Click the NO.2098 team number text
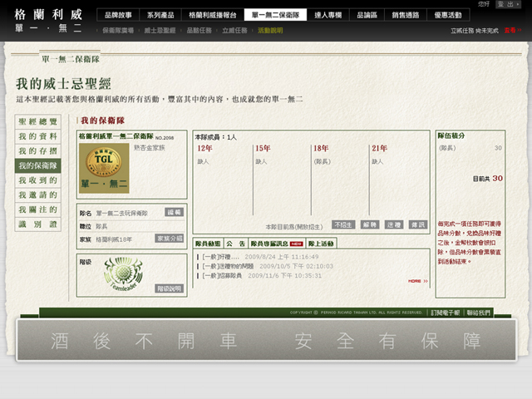532x399 pixels. [165, 138]
